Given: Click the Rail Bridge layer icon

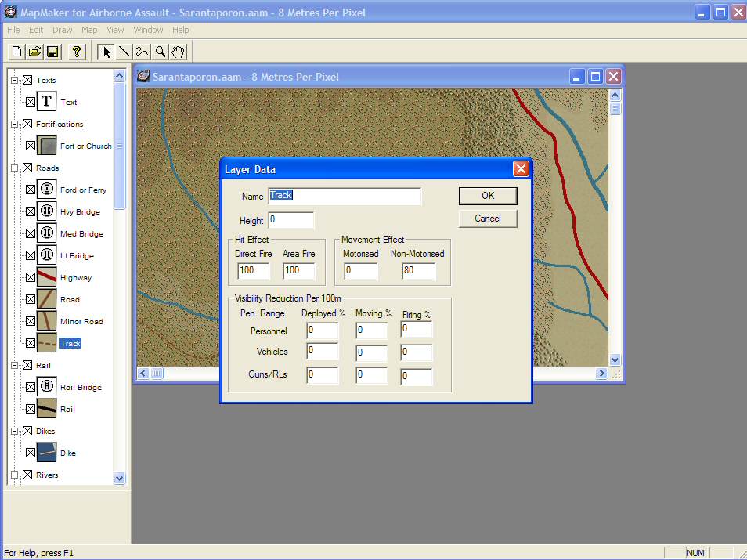Looking at the screenshot, I should tap(47, 387).
